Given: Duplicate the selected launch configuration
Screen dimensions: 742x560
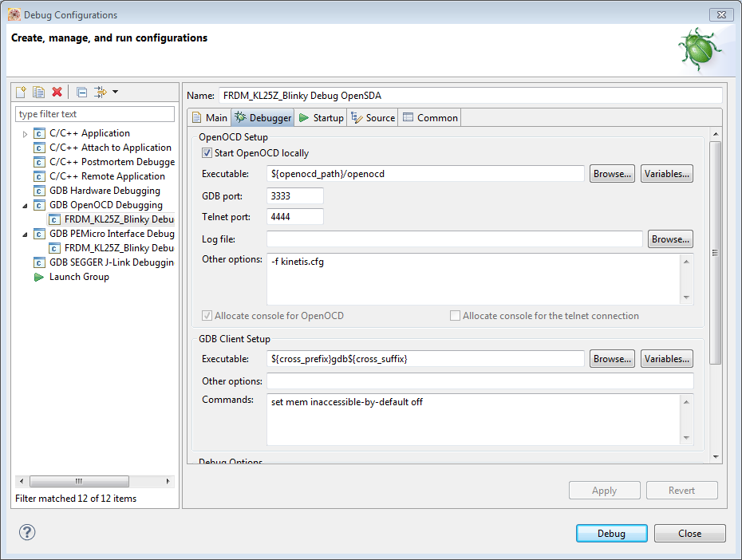Looking at the screenshot, I should (38, 92).
